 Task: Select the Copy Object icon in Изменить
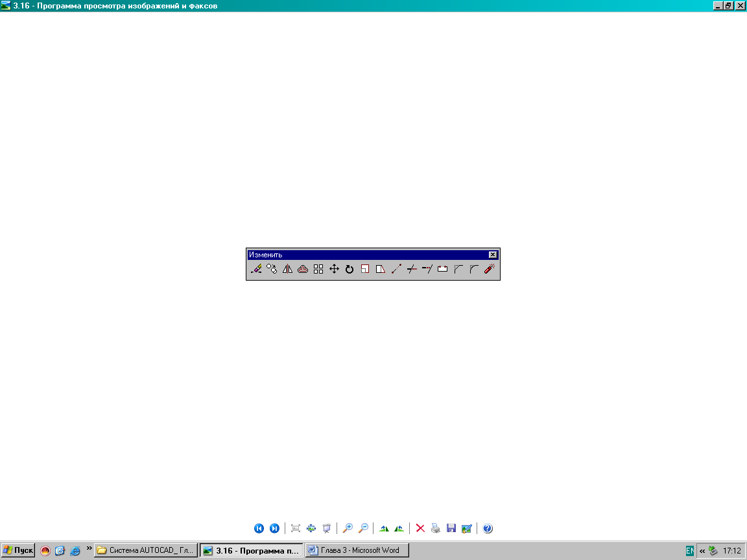pyautogui.click(x=272, y=269)
